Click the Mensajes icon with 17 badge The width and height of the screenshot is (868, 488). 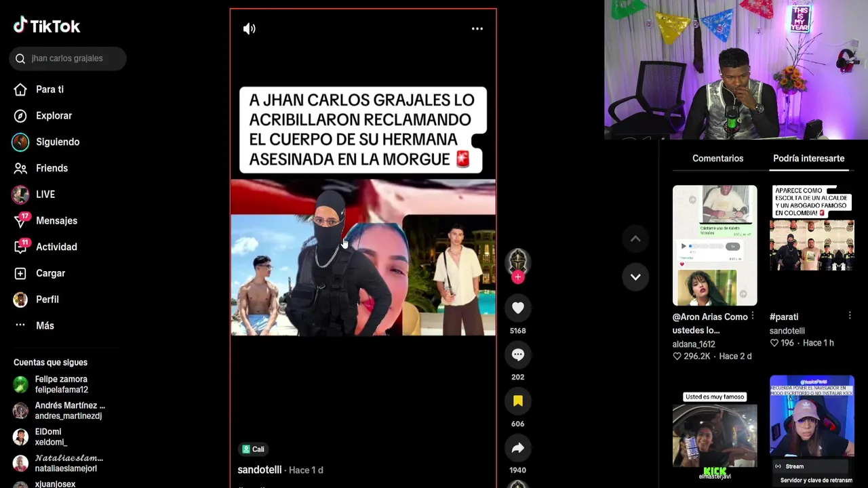tap(22, 220)
